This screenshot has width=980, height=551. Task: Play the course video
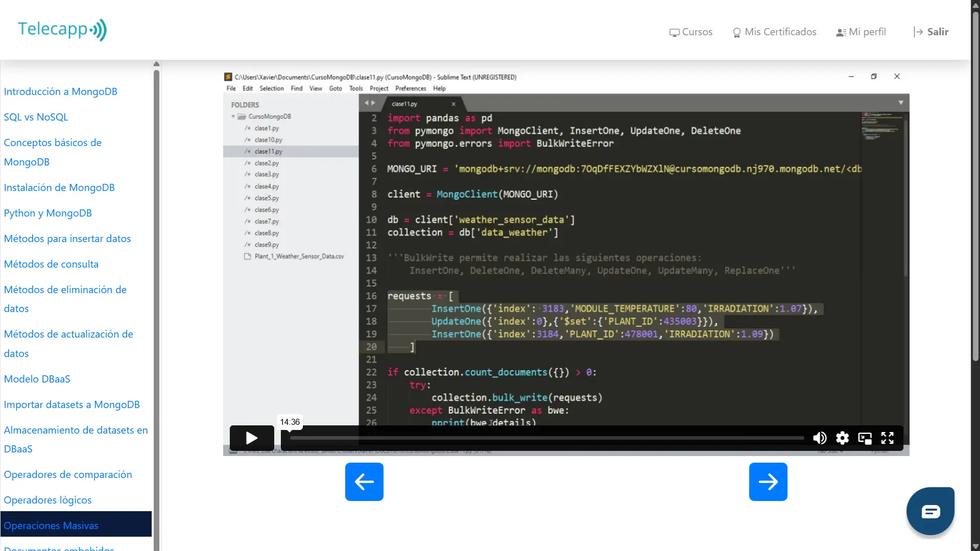(x=250, y=438)
